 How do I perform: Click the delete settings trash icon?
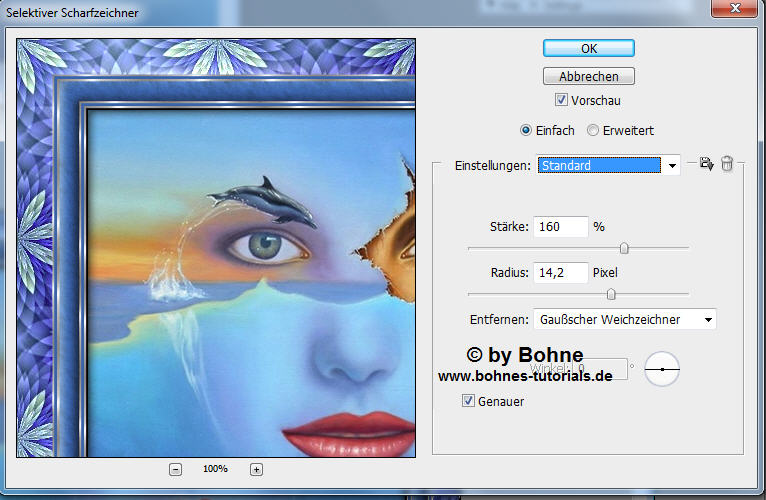point(727,163)
